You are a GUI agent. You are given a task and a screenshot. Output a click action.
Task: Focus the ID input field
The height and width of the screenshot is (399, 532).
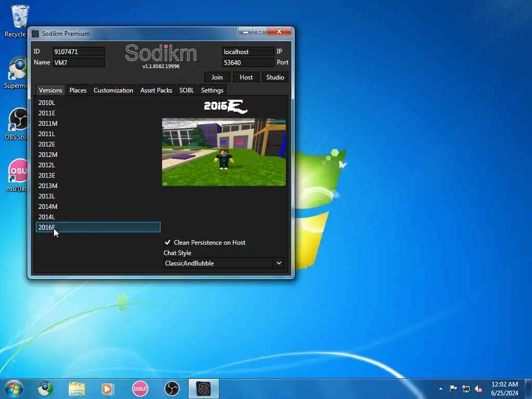[x=79, y=51]
